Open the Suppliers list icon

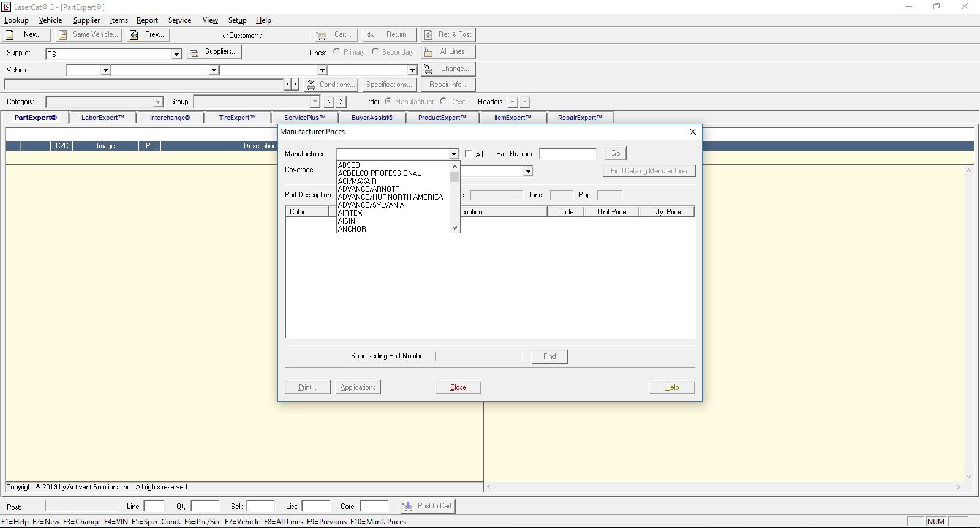pyautogui.click(x=194, y=53)
